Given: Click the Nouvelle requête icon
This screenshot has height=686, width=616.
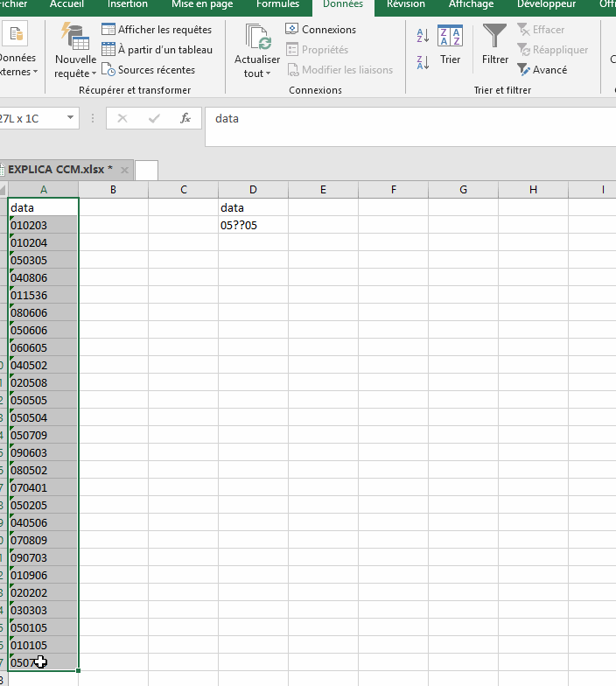Looking at the screenshot, I should [75, 37].
